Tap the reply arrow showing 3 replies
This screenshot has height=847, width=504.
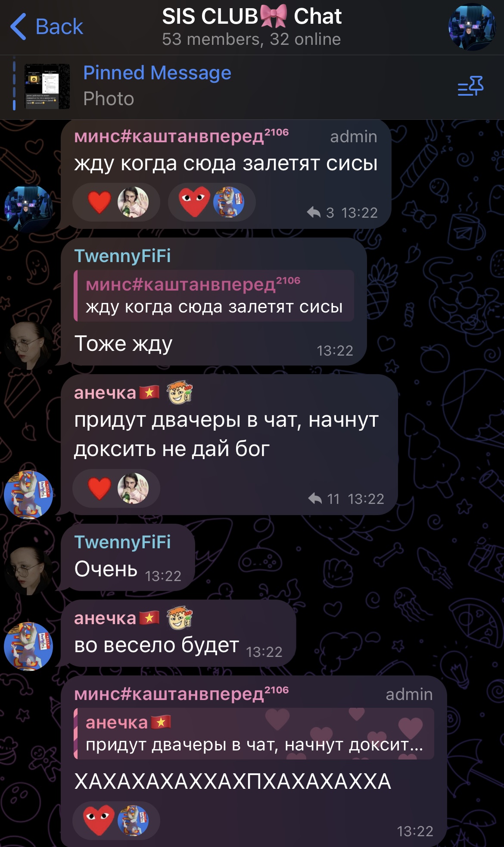click(314, 212)
